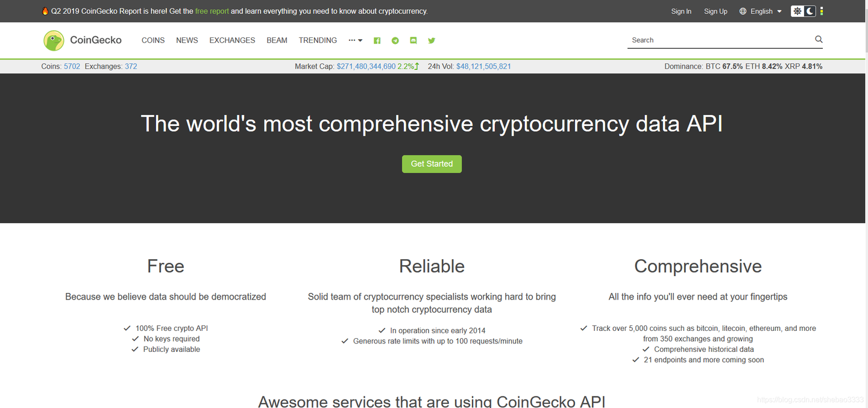
Task: Expand the more menu ellipsis dropdown
Action: (356, 40)
